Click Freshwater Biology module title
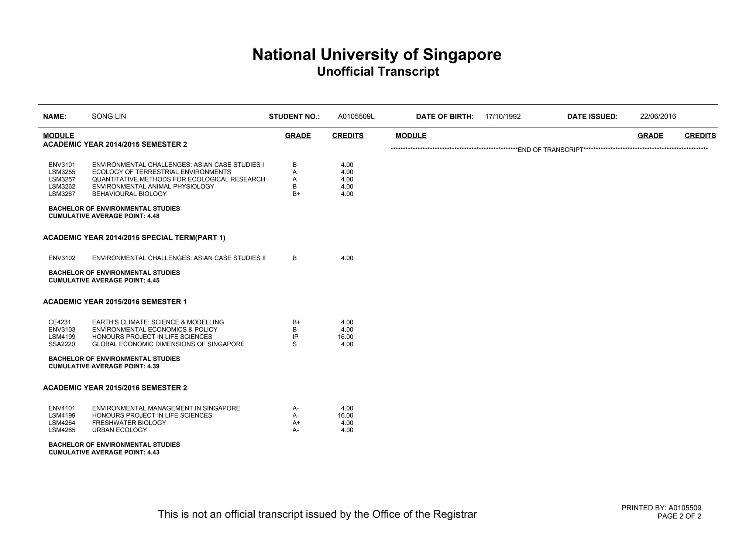 tap(129, 423)
